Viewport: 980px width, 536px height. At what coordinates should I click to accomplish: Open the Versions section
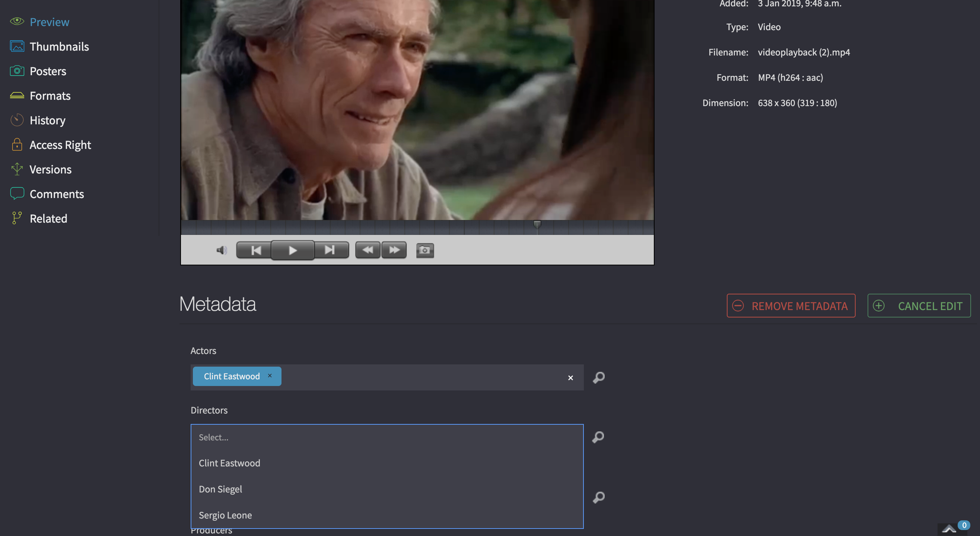coord(51,169)
